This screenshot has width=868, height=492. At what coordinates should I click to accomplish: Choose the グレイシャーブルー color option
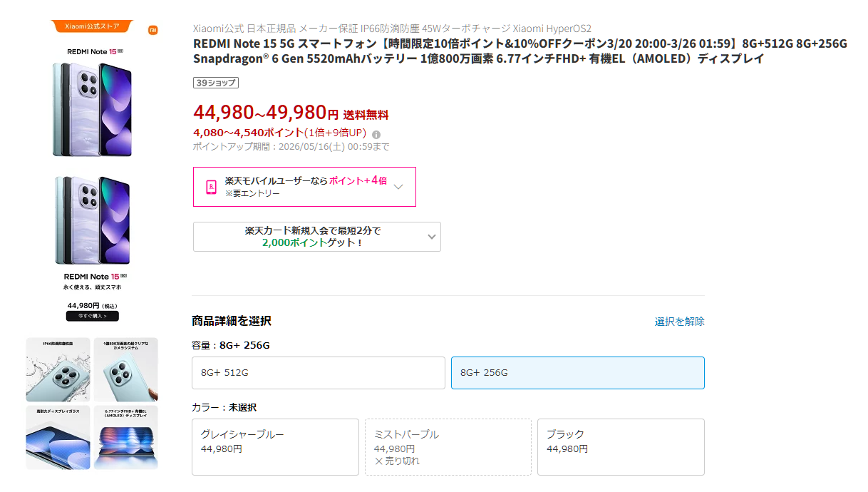click(x=275, y=446)
